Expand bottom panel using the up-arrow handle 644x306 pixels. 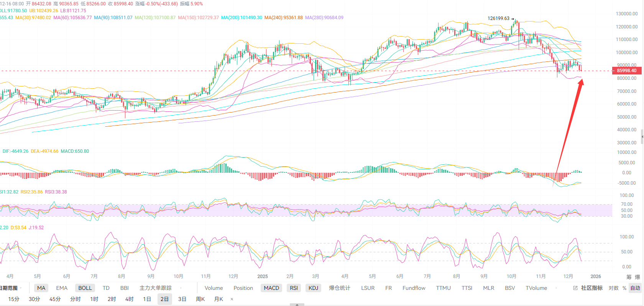tap(297, 304)
